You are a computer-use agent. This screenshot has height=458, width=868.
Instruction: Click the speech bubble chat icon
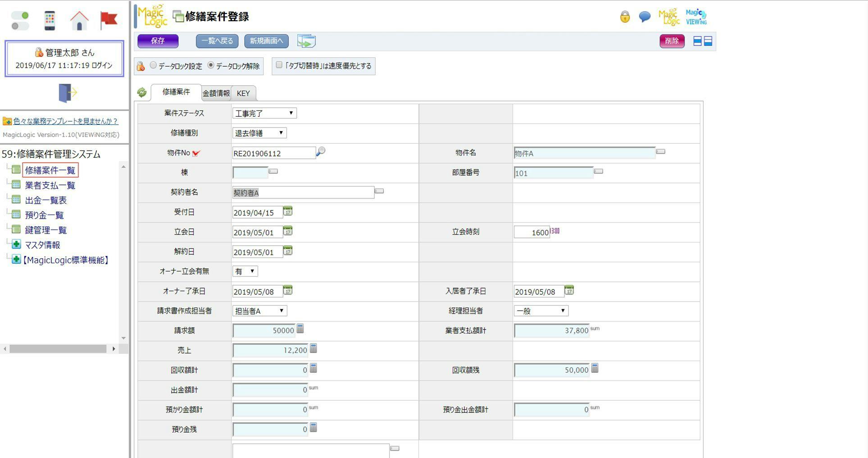tap(645, 17)
